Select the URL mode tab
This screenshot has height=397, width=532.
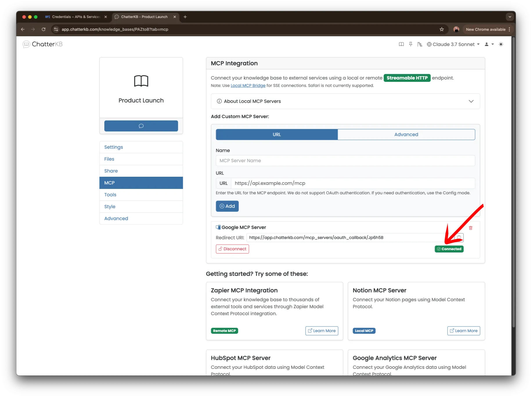click(x=277, y=134)
